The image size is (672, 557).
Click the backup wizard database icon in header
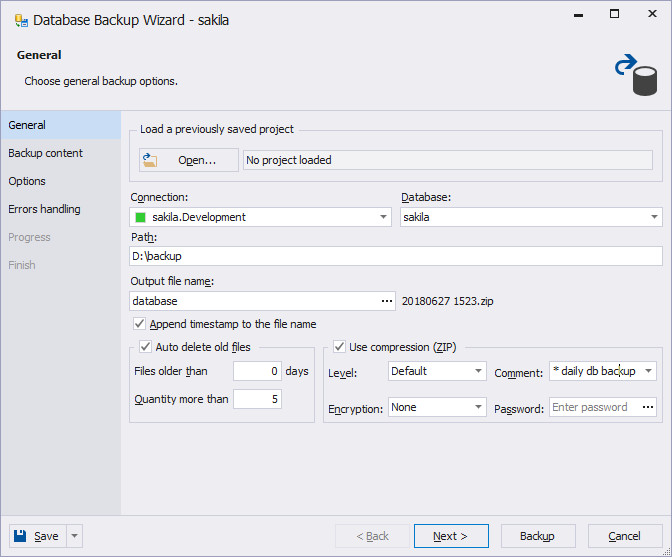tap(636, 75)
